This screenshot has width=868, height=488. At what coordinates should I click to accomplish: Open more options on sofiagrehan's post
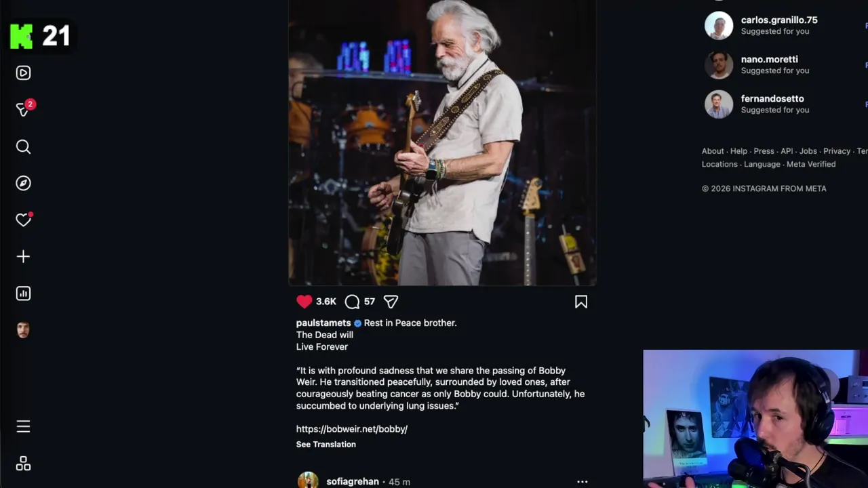(x=582, y=482)
